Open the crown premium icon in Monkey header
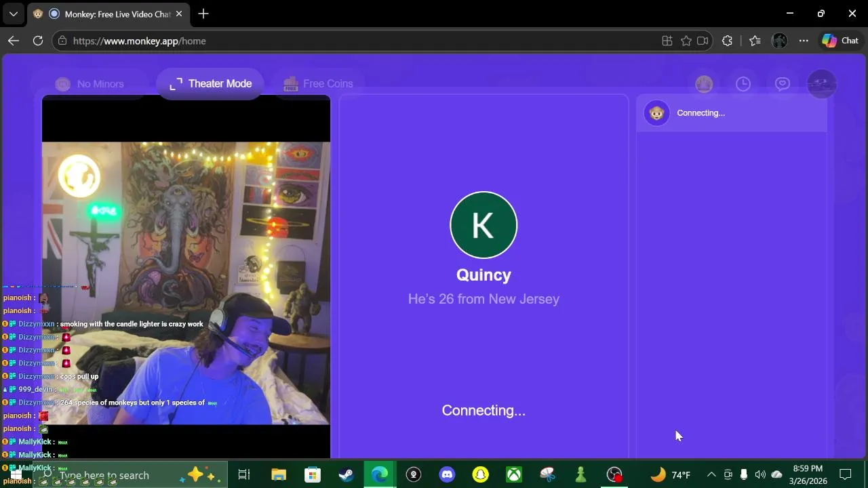The width and height of the screenshot is (868, 488). (x=704, y=84)
